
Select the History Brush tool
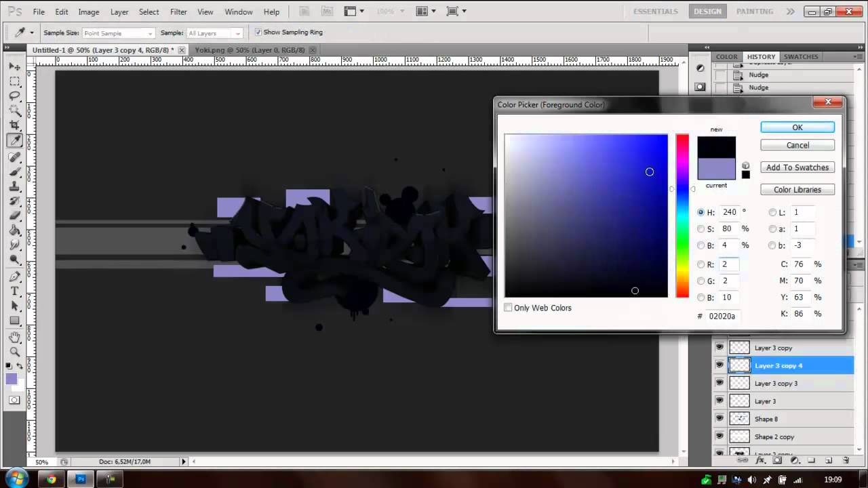14,201
